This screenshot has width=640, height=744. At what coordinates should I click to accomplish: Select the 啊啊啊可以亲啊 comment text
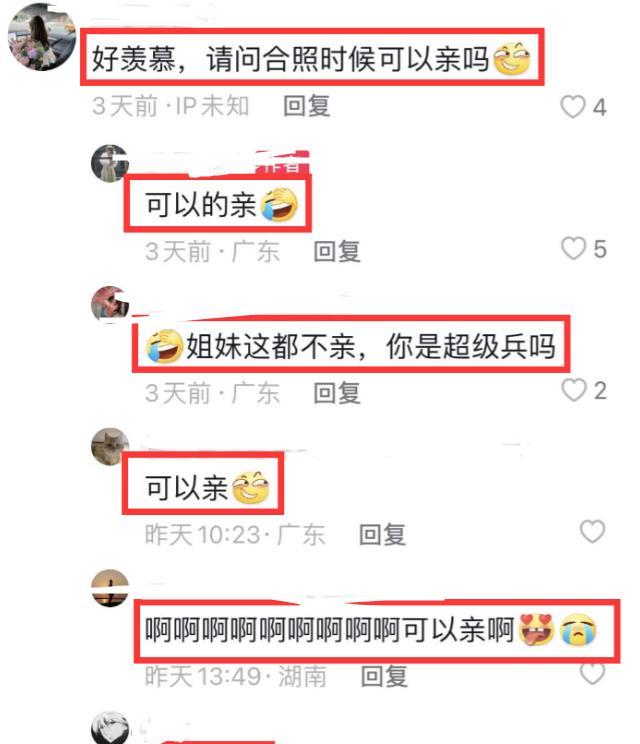[x=330, y=631]
